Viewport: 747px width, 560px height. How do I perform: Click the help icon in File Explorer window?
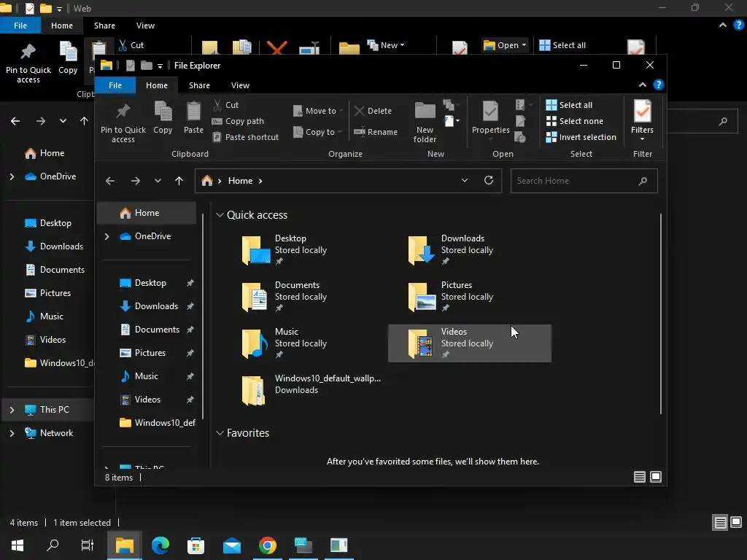[659, 85]
